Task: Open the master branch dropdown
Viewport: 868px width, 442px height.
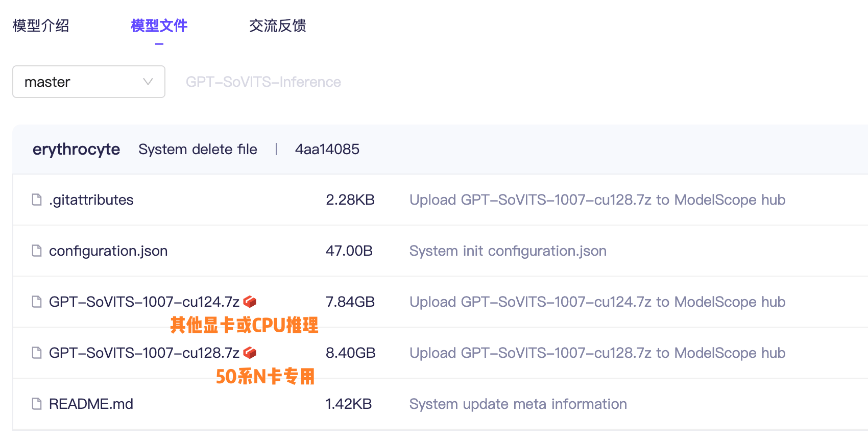Action: pos(88,82)
